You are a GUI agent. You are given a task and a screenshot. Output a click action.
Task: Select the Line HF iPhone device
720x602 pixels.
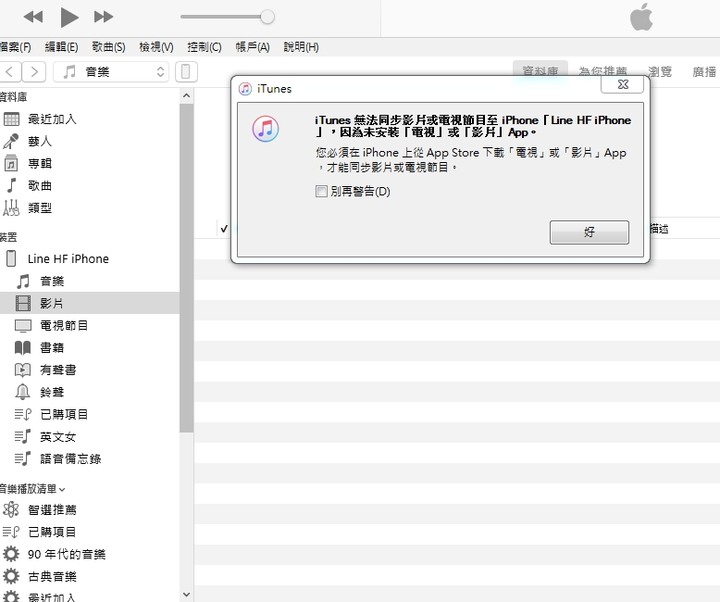tap(90, 259)
